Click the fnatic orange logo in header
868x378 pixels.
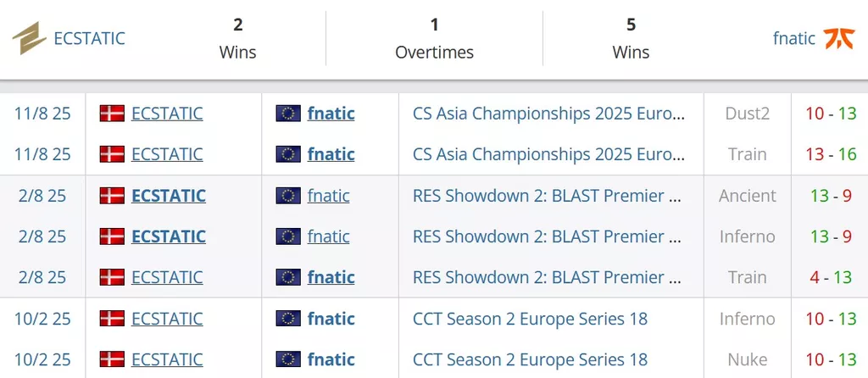pos(839,38)
